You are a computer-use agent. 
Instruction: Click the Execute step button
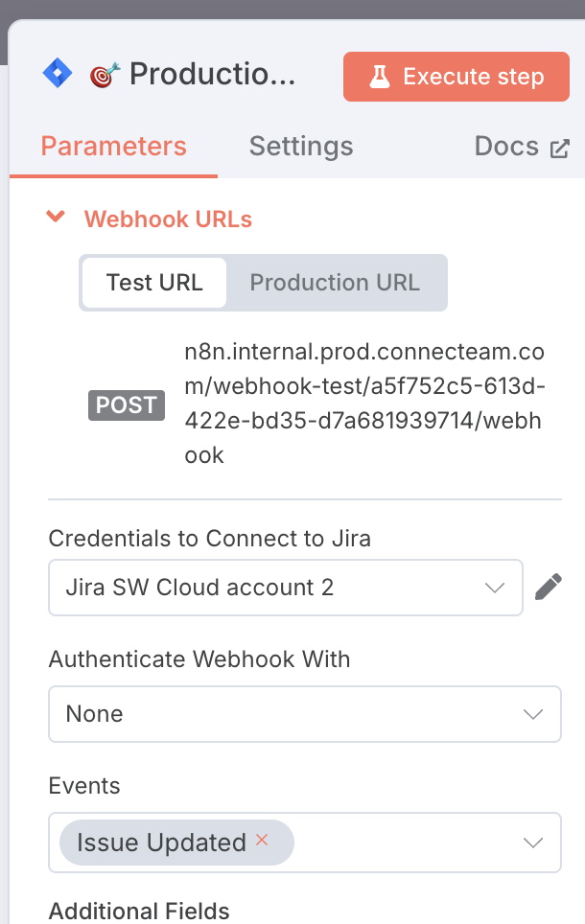456,77
